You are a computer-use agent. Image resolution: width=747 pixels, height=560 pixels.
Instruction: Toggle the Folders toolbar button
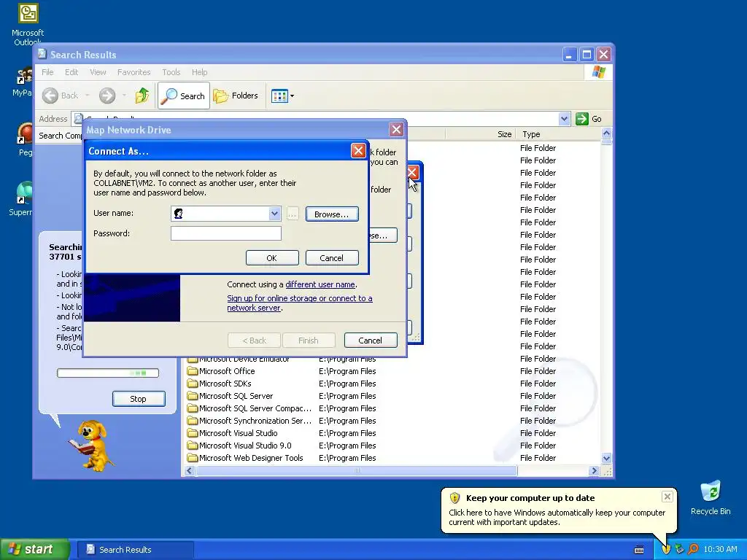point(236,96)
